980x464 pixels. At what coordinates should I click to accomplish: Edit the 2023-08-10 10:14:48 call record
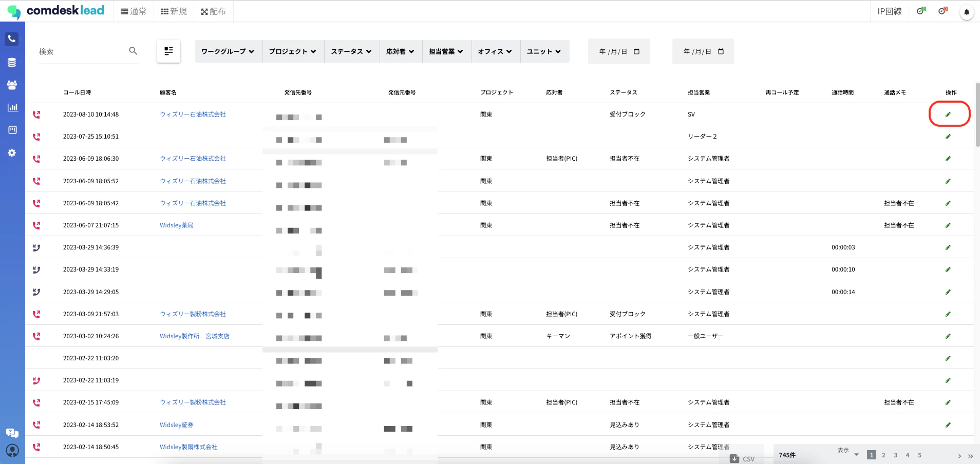tap(948, 114)
